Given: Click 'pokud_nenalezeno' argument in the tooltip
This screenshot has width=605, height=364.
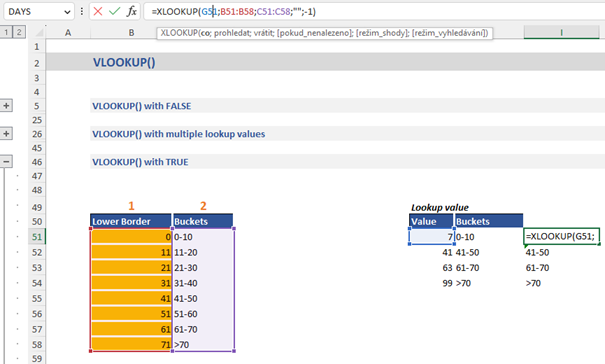Looking at the screenshot, I should (x=313, y=33).
